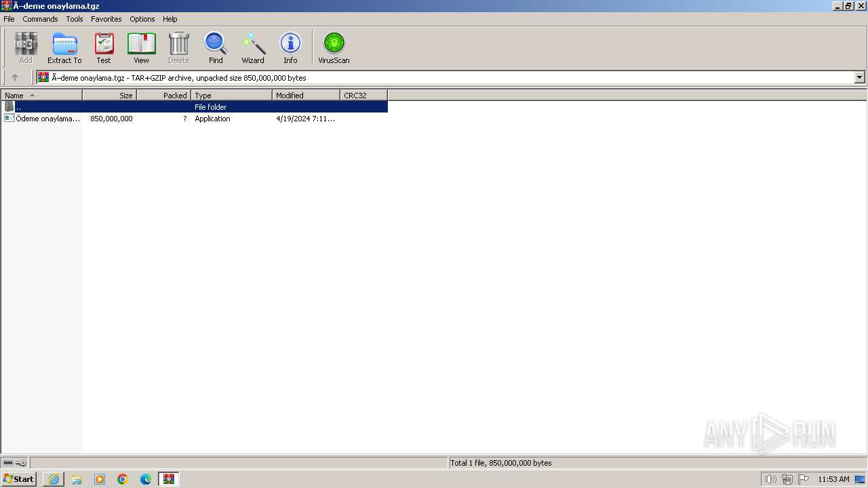The width and height of the screenshot is (868, 488).
Task: Run the Test archive tool
Action: click(104, 47)
